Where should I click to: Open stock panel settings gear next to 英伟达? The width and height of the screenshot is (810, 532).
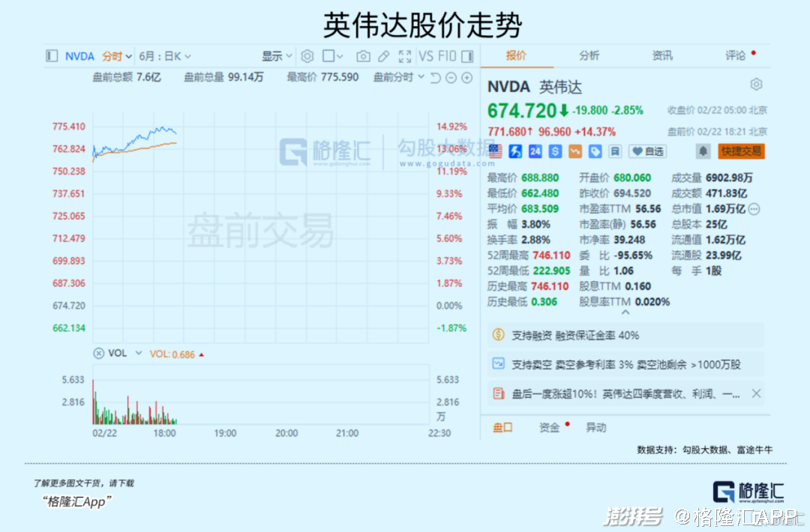click(756, 84)
